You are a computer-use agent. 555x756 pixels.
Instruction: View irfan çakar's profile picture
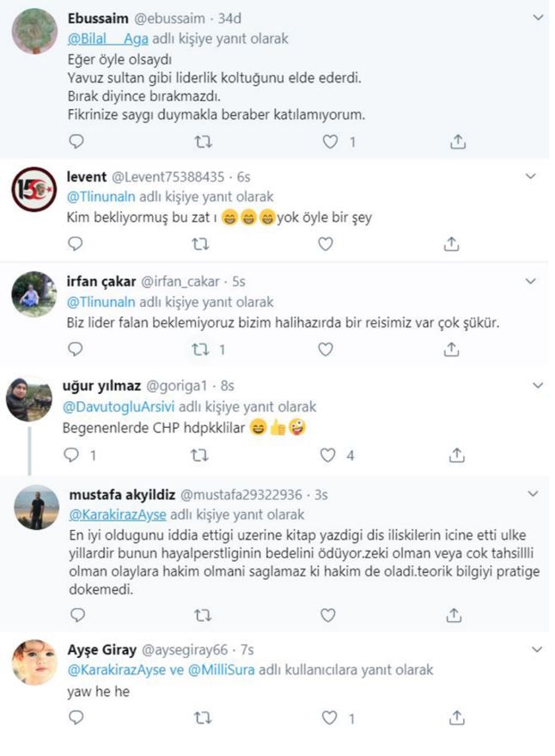coord(34,293)
